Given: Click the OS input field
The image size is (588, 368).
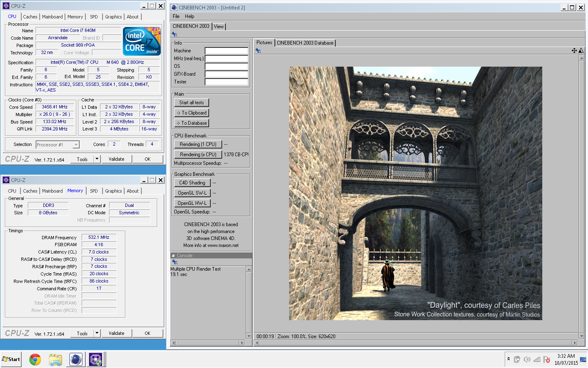Looking at the screenshot, I should tap(227, 67).
